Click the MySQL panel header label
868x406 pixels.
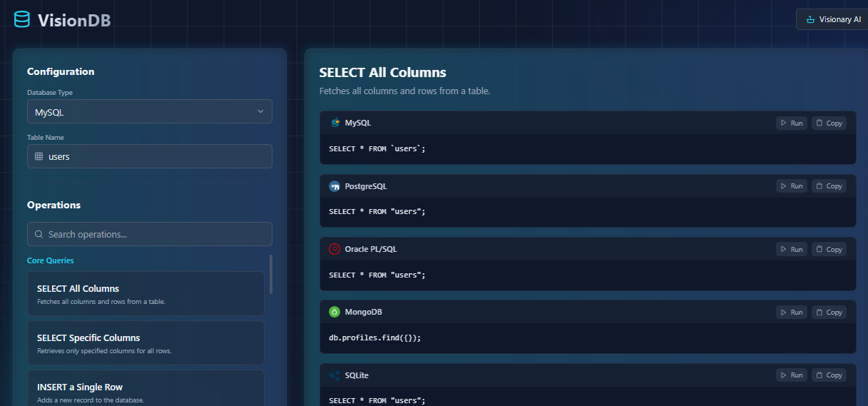357,123
